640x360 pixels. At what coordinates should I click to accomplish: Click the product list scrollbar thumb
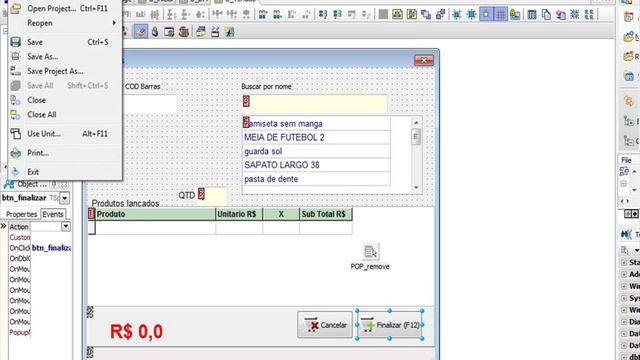point(416,137)
